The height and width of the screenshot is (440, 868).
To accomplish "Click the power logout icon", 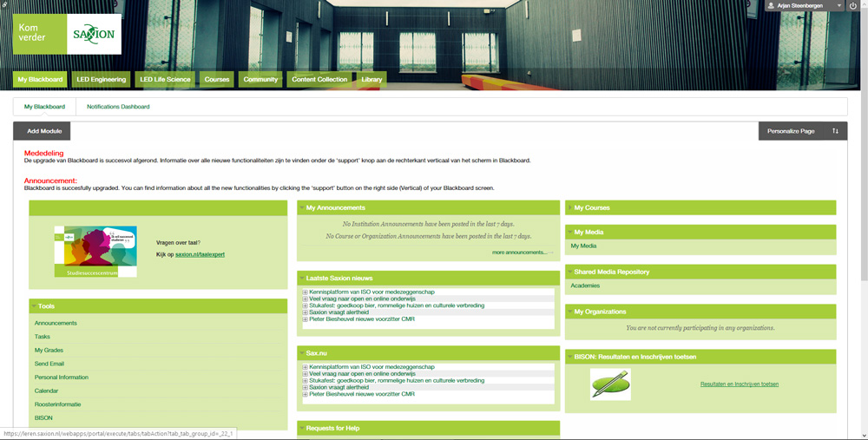I will click(853, 5).
